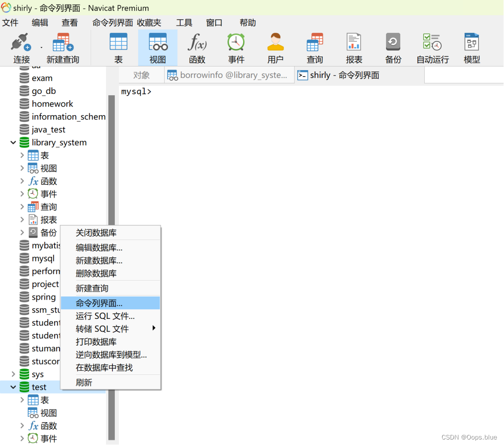504x445 pixels.
Task: Open the 工具 menu
Action: point(184,23)
